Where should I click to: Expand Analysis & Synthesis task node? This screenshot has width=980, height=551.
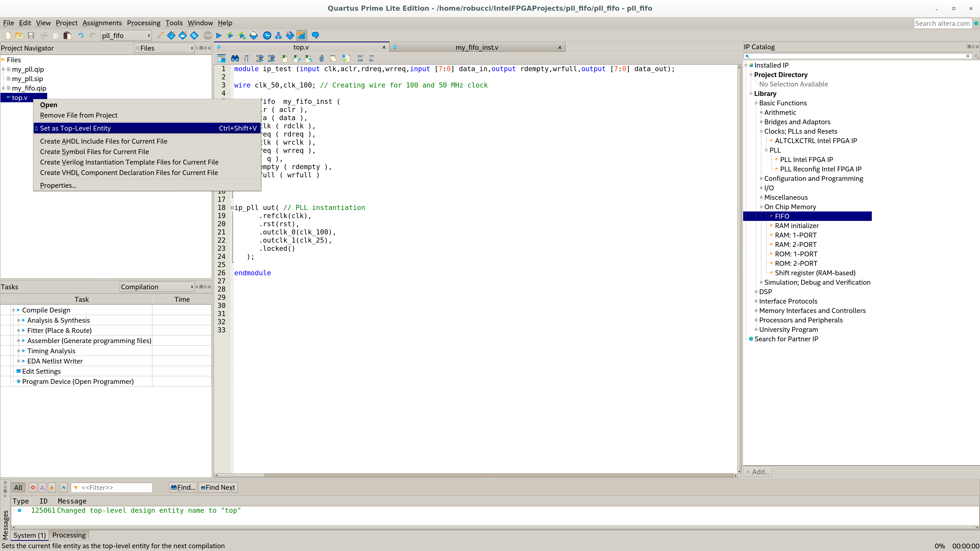[x=18, y=320]
